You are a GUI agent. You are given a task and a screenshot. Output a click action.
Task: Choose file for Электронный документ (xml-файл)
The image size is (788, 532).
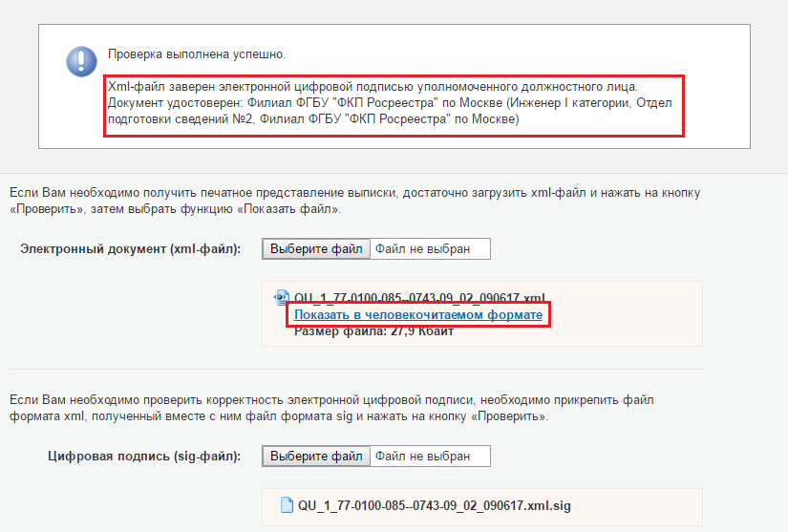pyautogui.click(x=316, y=248)
